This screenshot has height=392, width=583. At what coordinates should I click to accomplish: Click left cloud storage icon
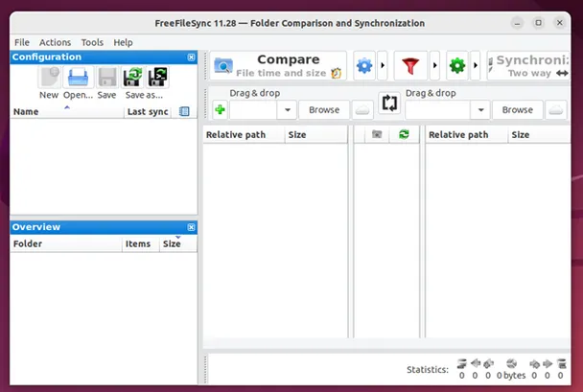point(362,110)
